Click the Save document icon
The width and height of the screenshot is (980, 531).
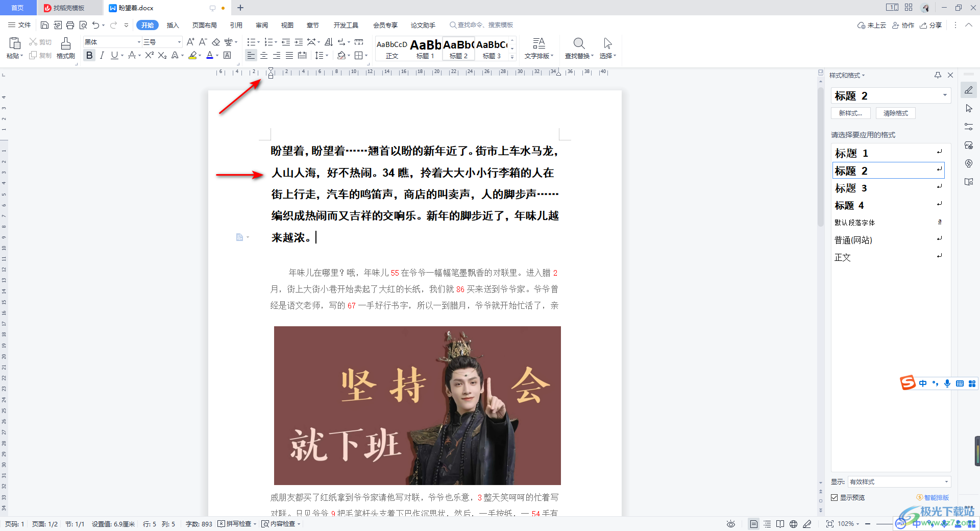tap(44, 25)
